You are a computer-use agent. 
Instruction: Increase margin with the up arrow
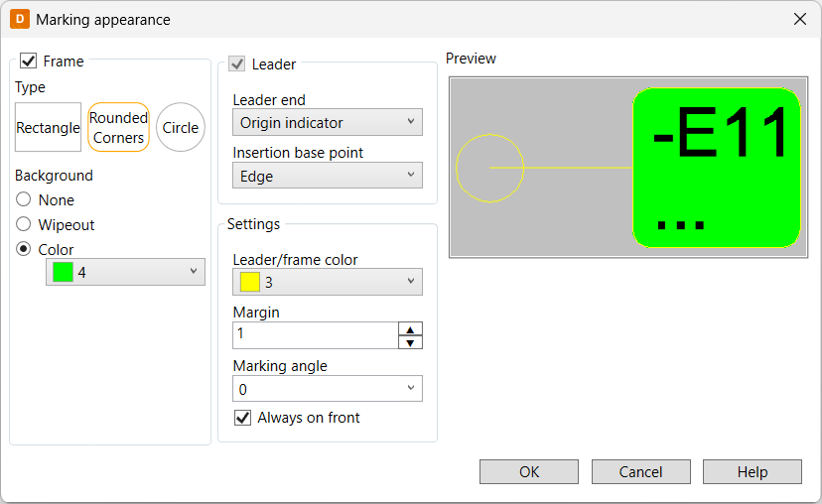click(410, 329)
